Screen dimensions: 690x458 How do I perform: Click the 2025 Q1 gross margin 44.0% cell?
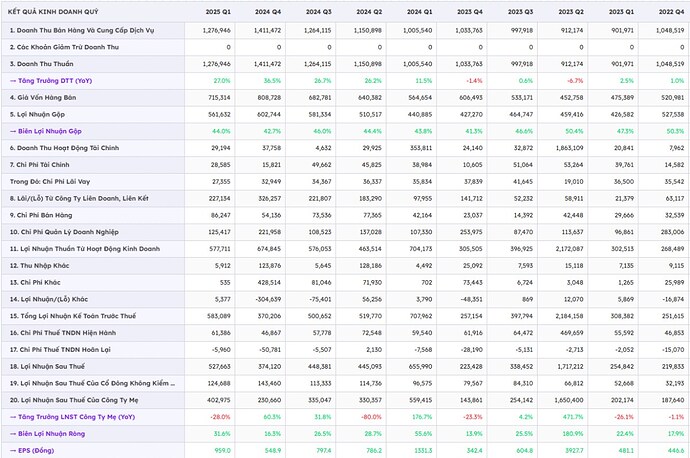point(221,131)
